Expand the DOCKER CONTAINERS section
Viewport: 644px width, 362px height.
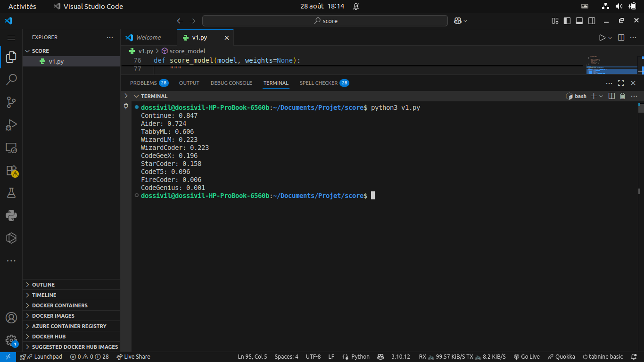(x=71, y=305)
